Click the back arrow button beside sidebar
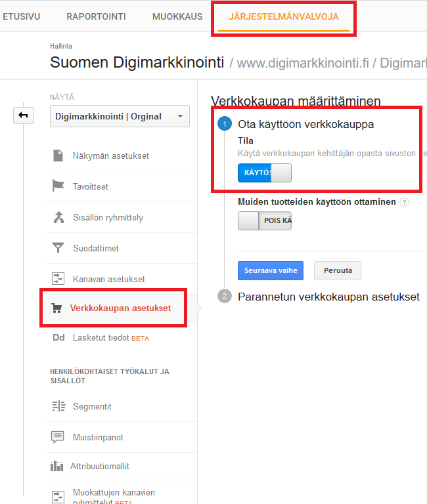This screenshot has height=504, width=427. coord(24,115)
